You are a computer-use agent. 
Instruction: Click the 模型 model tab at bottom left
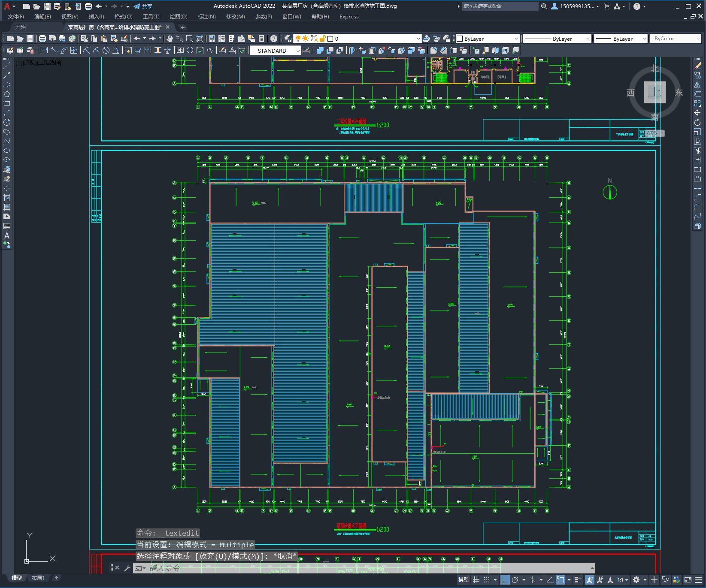tap(17, 578)
